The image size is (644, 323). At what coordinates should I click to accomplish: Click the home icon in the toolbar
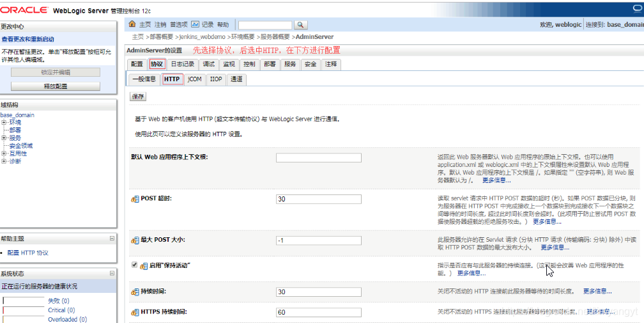pyautogui.click(x=132, y=24)
